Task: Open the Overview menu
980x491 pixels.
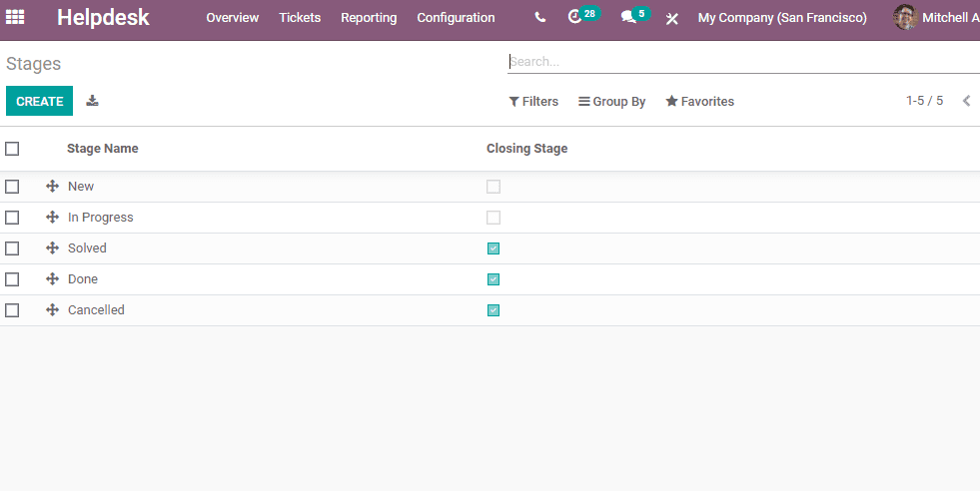Action: click(233, 18)
